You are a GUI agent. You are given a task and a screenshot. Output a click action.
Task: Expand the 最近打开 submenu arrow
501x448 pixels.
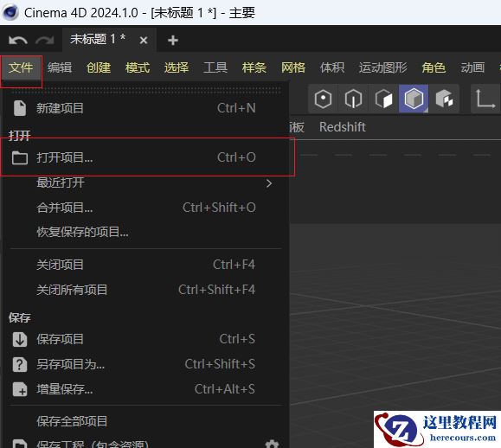point(269,183)
